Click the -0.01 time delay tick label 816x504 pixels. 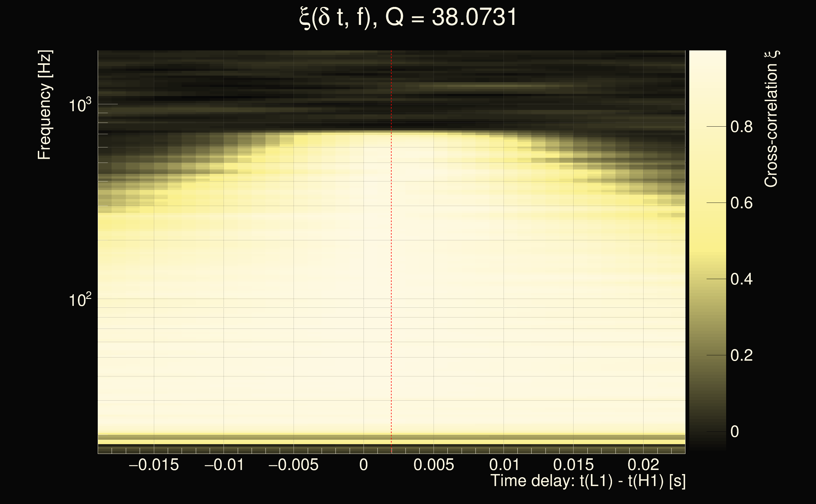(x=224, y=465)
